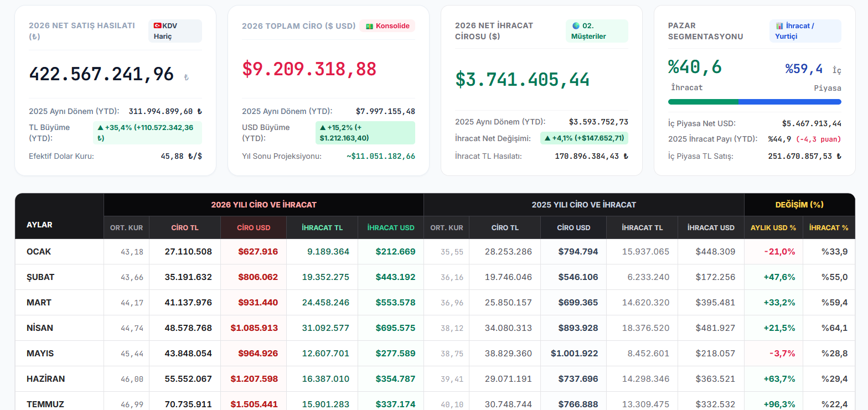Click the AYLIK USD % column header
This screenshot has height=410, width=868.
[773, 227]
